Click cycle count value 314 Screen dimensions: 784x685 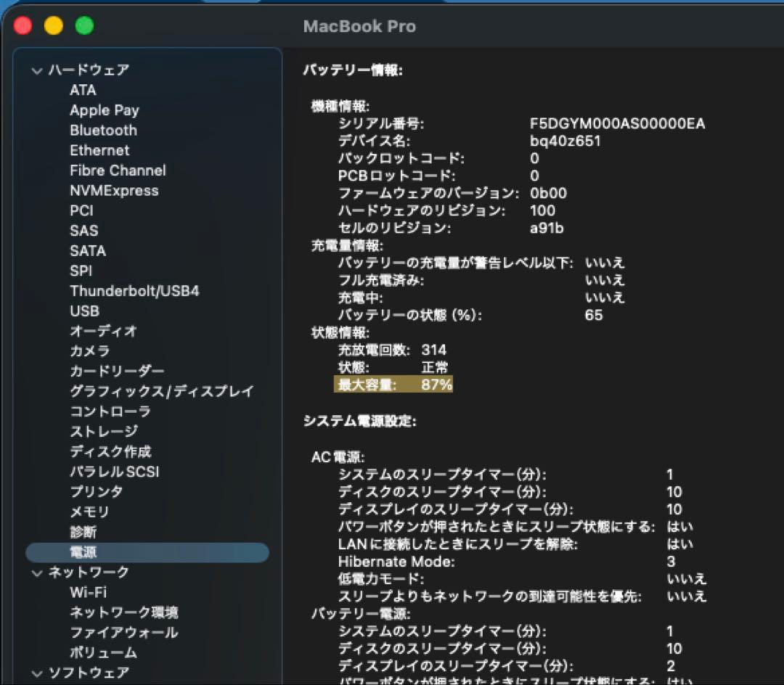pyautogui.click(x=433, y=350)
